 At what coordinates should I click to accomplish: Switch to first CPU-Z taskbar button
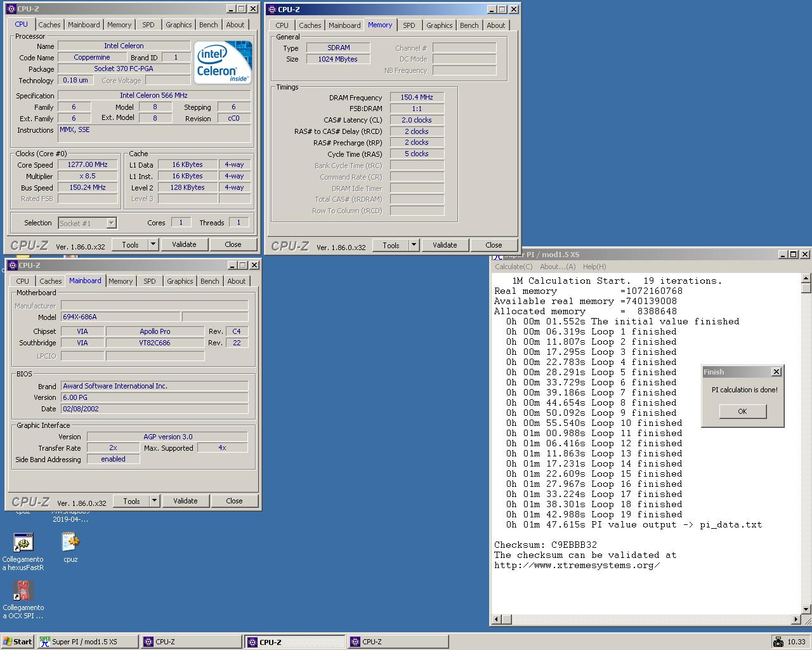(x=191, y=642)
